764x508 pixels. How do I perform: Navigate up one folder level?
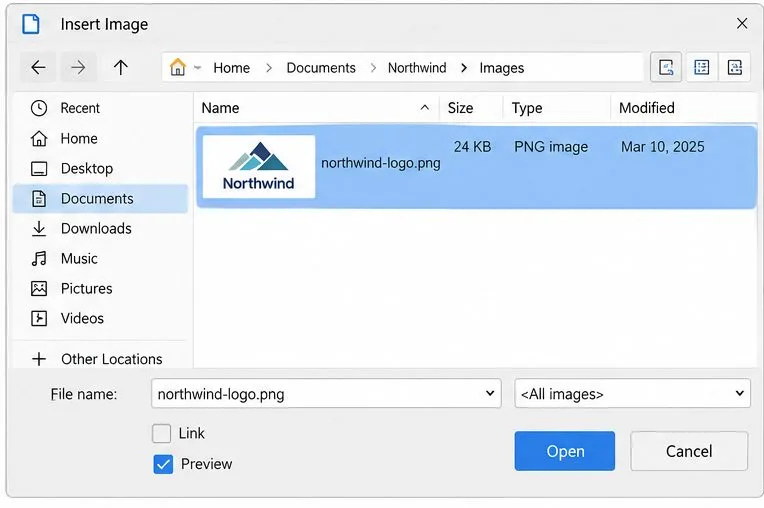pyautogui.click(x=121, y=67)
